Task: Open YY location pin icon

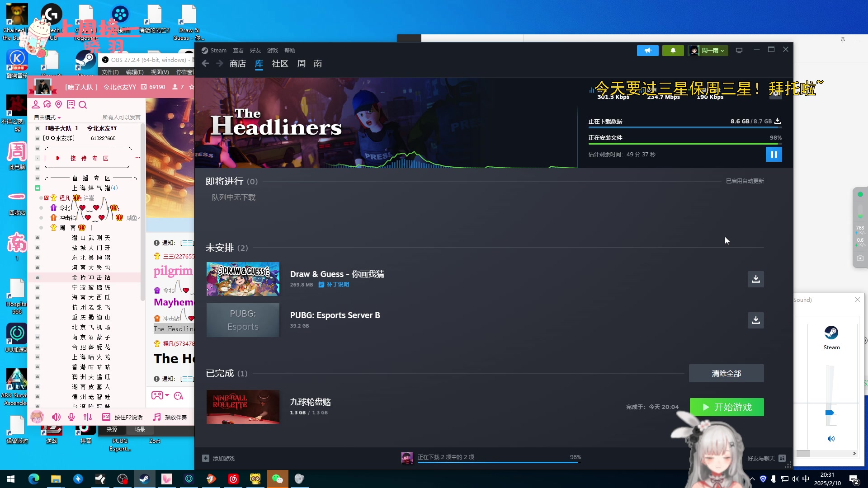Action: coord(58,105)
